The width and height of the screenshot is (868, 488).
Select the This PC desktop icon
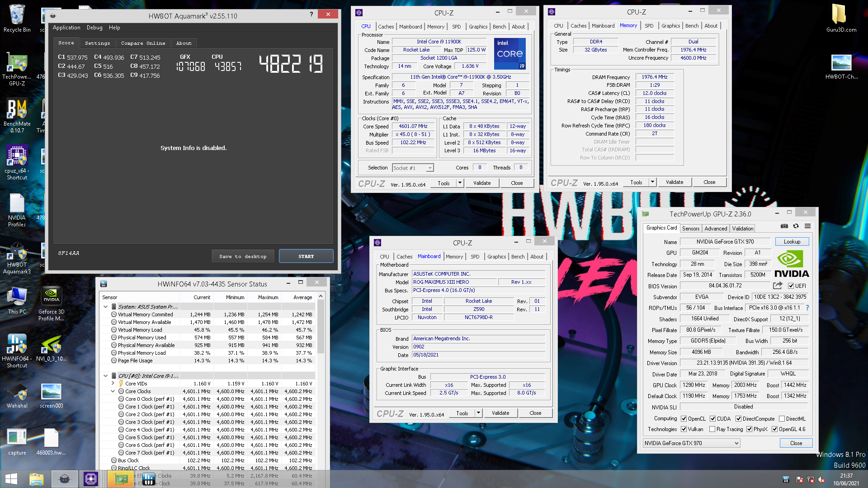[17, 300]
